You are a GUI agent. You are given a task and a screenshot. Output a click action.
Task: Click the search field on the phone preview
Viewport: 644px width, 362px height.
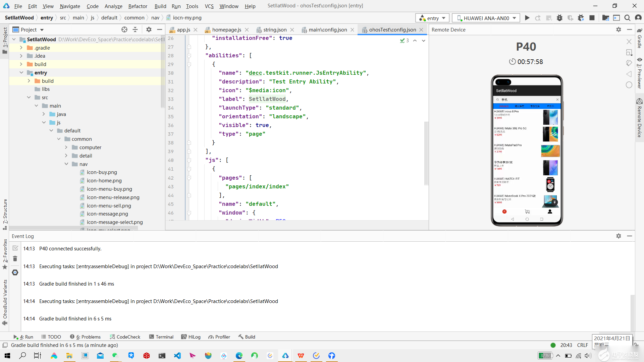coord(527,100)
